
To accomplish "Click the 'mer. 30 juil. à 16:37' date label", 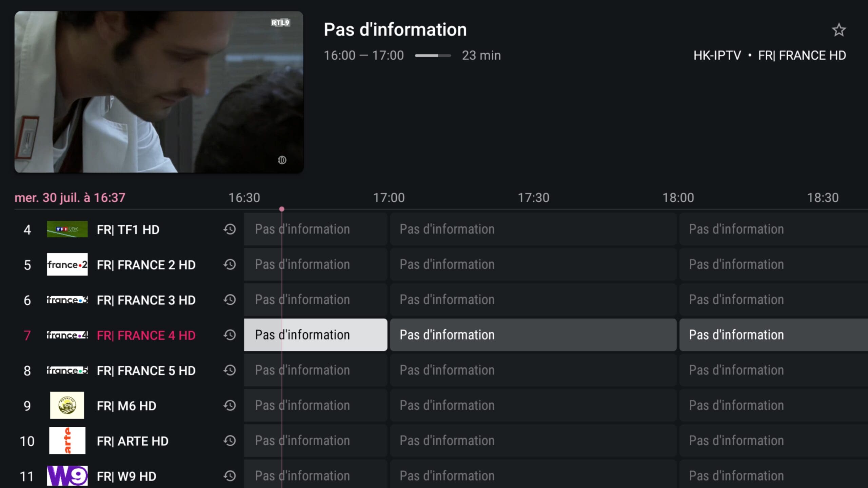I will click(70, 198).
